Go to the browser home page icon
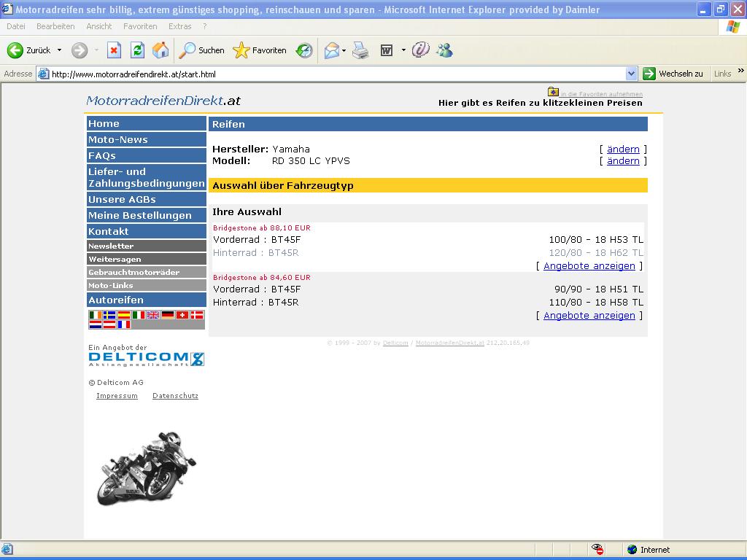Screen dimensions: 747x560 [160, 50]
